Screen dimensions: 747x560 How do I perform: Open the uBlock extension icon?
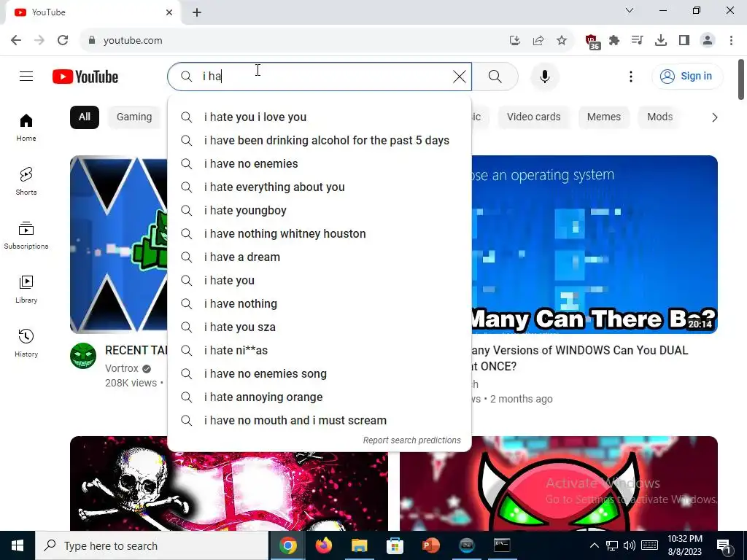point(592,42)
